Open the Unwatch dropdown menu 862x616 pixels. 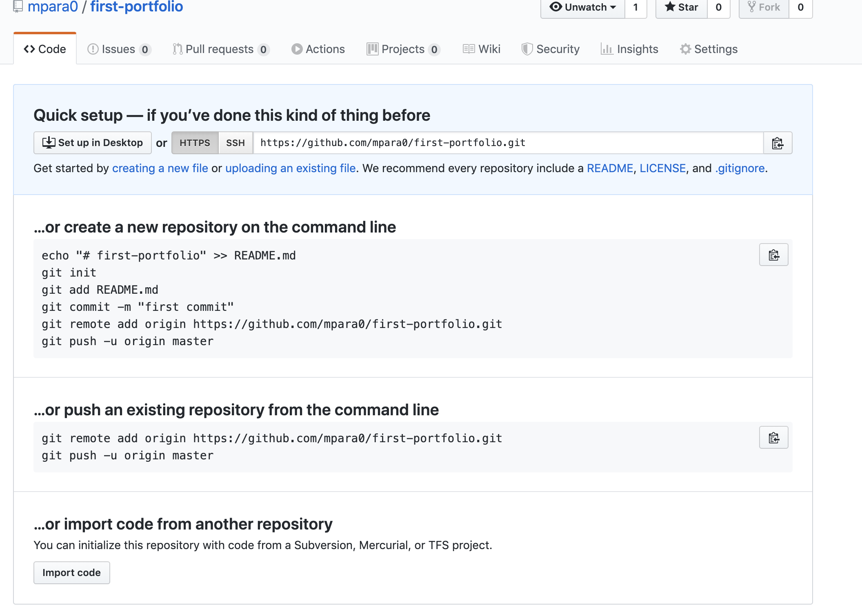pyautogui.click(x=582, y=7)
